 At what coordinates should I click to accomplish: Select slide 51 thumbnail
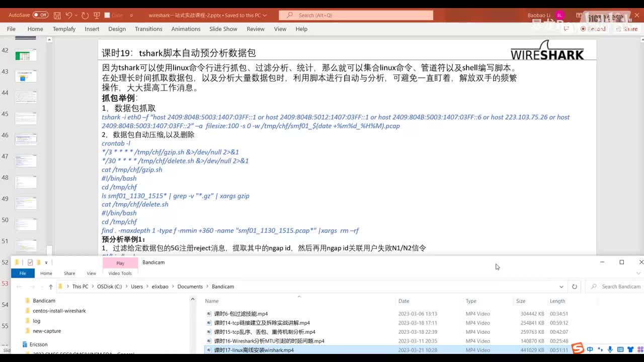[26, 245]
